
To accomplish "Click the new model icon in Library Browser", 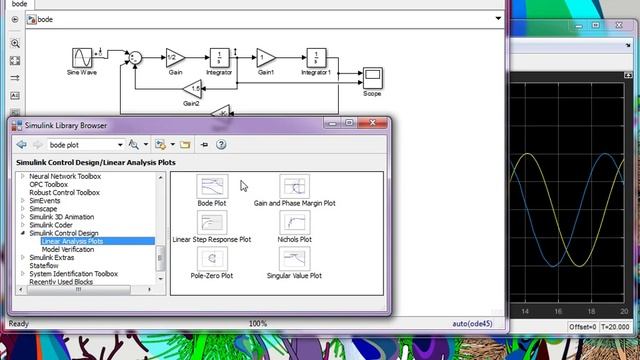I will click(x=160, y=144).
